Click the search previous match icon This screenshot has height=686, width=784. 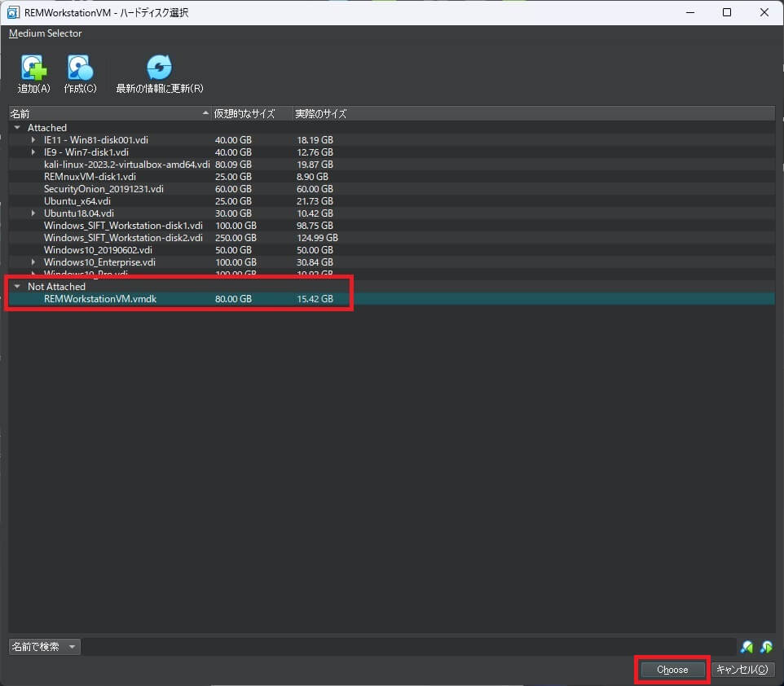[747, 647]
